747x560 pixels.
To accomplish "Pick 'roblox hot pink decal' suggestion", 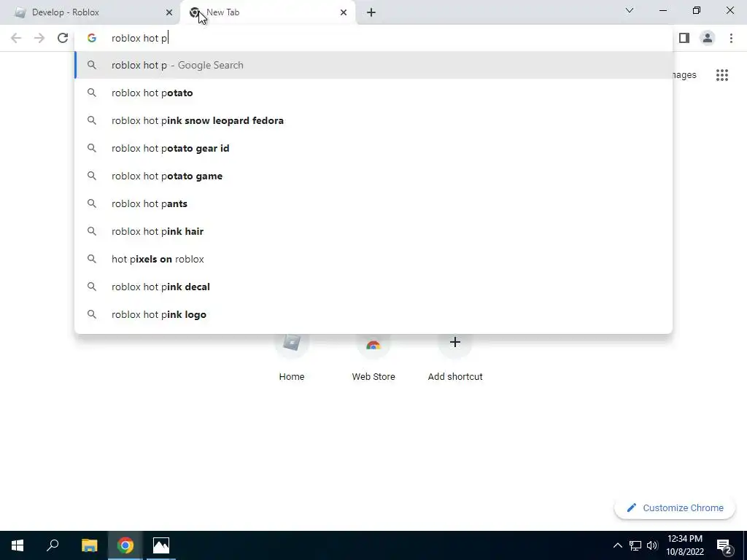I will pyautogui.click(x=373, y=287).
